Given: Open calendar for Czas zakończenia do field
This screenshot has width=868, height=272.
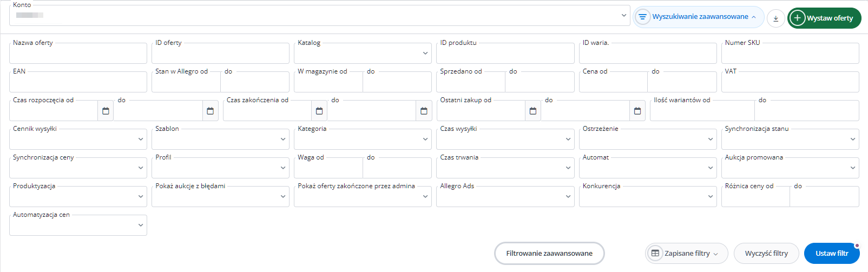Looking at the screenshot, I should coord(424,111).
